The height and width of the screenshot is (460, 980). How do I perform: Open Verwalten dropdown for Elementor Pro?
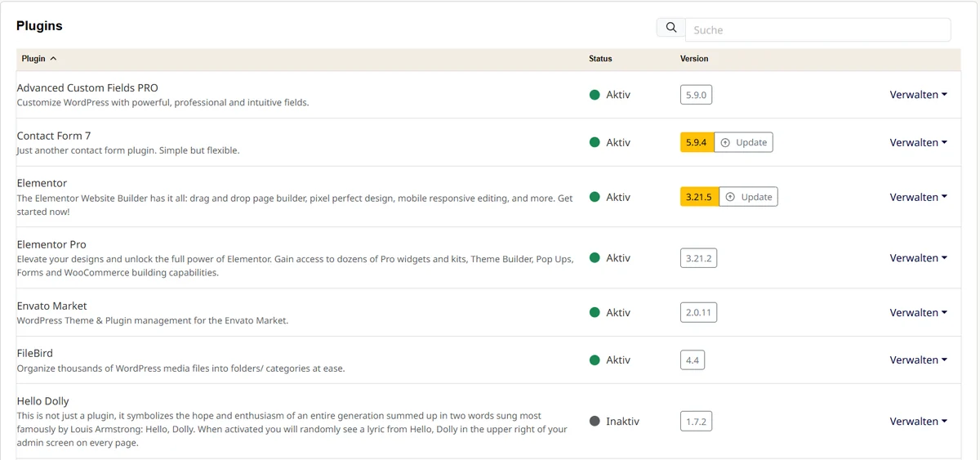coord(919,258)
